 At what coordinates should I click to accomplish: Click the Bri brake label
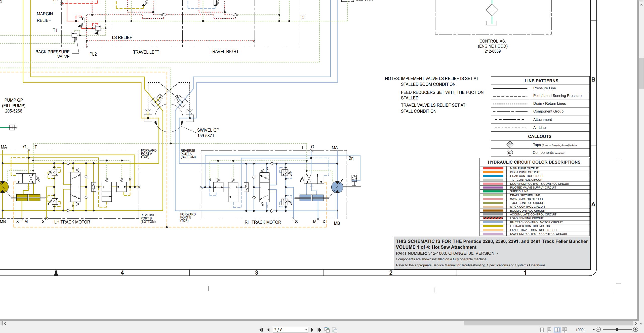click(351, 158)
